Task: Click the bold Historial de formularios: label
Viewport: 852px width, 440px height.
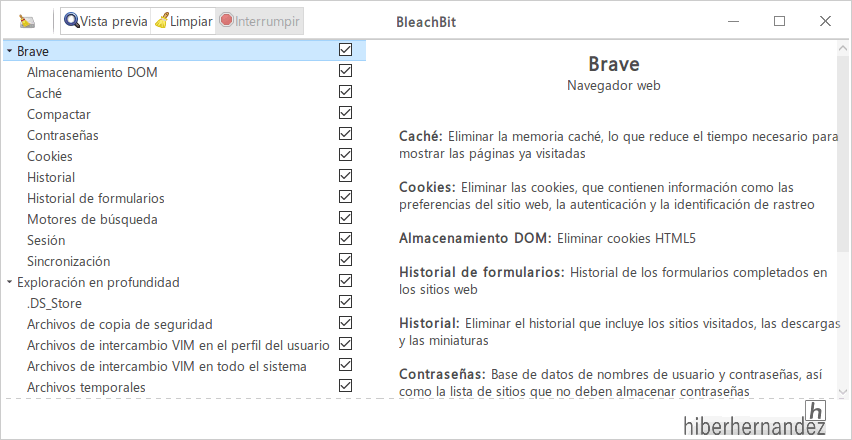Action: 482,272
